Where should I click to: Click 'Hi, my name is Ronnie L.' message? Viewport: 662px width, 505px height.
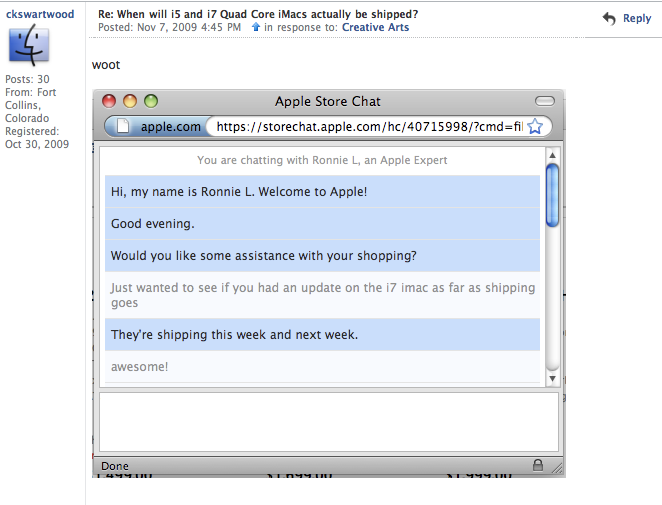(322, 191)
